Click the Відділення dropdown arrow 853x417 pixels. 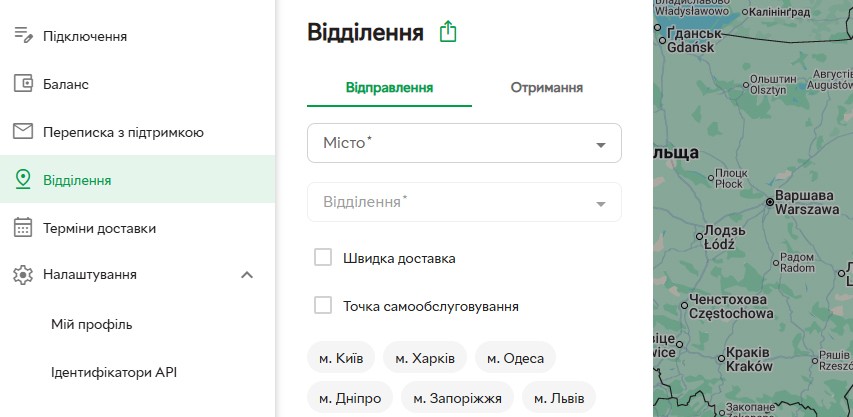601,204
